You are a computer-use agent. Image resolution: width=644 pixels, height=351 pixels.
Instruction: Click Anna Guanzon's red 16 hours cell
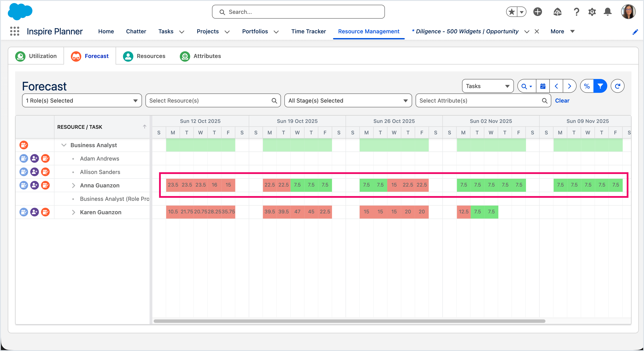click(x=214, y=185)
